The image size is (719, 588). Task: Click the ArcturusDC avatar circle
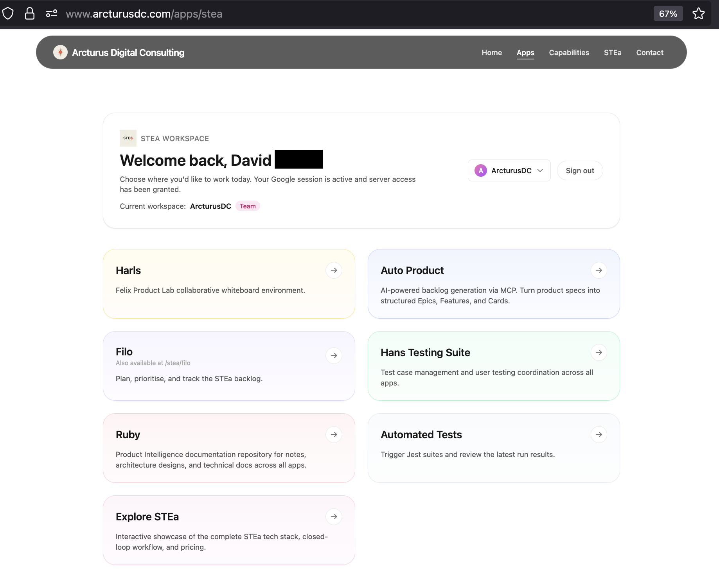tap(480, 170)
